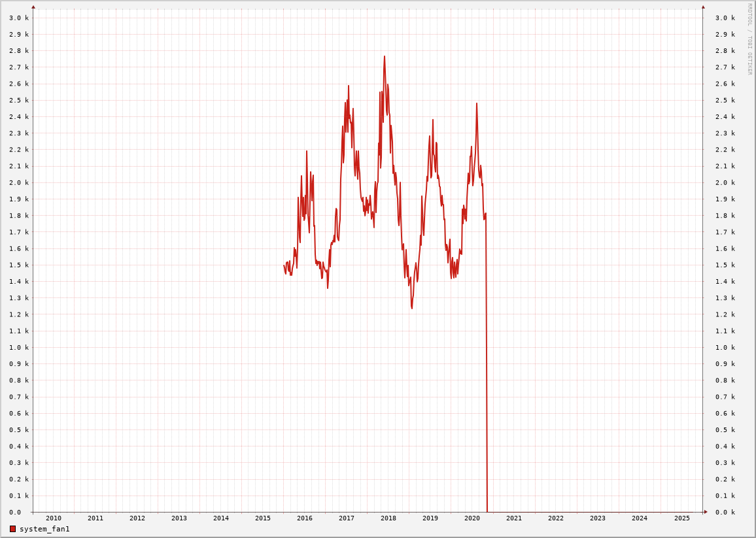The image size is (756, 538).
Task: Pick the 2013 year tick label
Action: point(179,518)
